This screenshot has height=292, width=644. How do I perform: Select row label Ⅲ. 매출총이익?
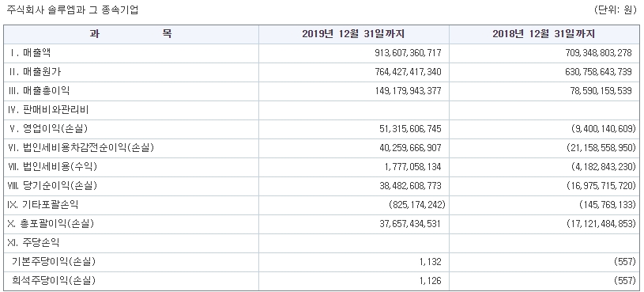(x=39, y=90)
